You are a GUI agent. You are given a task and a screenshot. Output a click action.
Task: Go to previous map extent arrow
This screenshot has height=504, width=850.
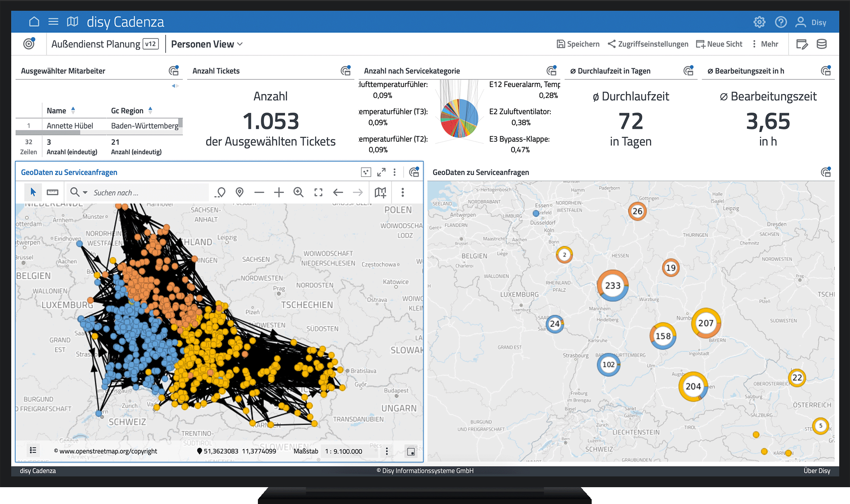[x=338, y=192]
